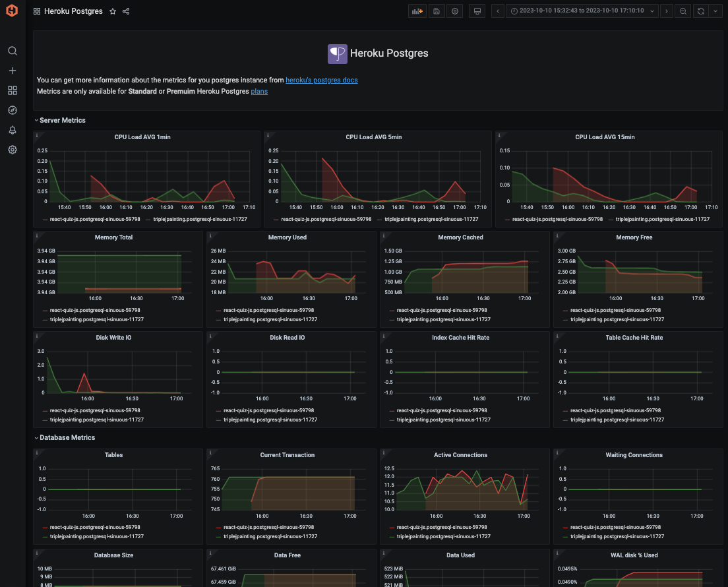The image size is (728, 587).
Task: Click the info icon on CPU Load AVG 15min panel
Action: pyautogui.click(x=499, y=135)
